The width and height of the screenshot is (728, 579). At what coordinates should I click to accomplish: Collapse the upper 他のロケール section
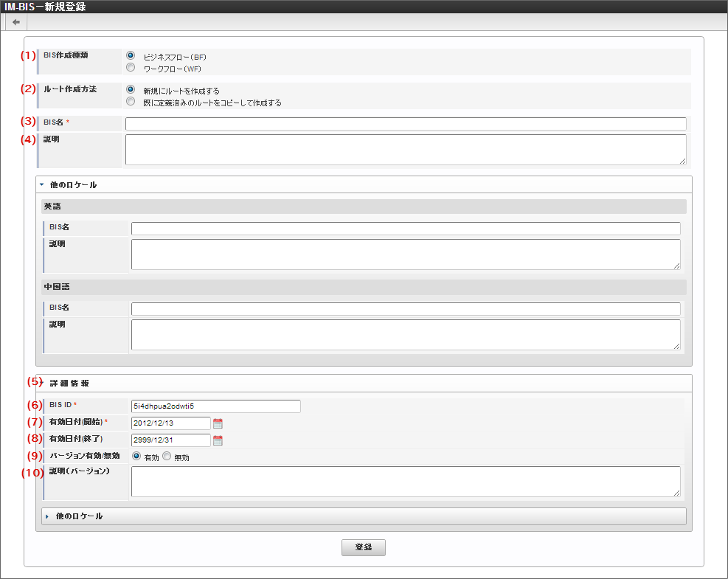click(364, 185)
